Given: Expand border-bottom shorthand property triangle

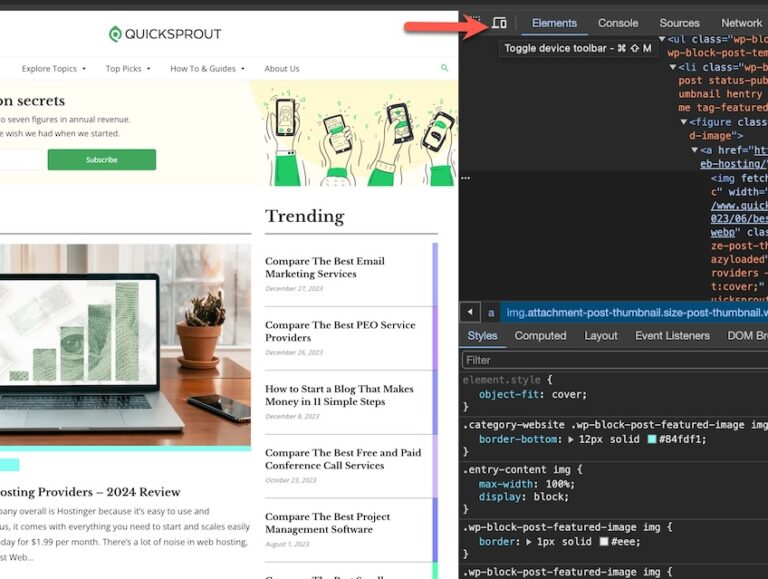Looking at the screenshot, I should [x=571, y=439].
